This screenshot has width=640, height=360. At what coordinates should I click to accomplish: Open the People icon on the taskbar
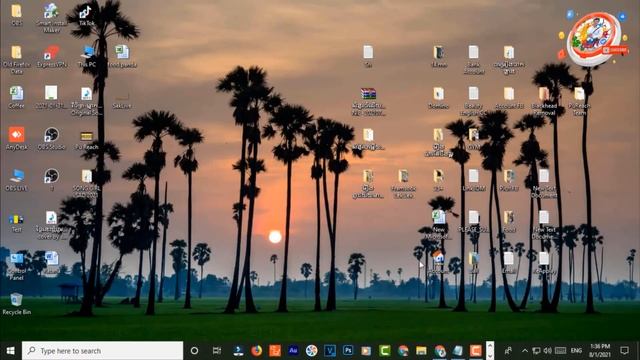(x=508, y=351)
